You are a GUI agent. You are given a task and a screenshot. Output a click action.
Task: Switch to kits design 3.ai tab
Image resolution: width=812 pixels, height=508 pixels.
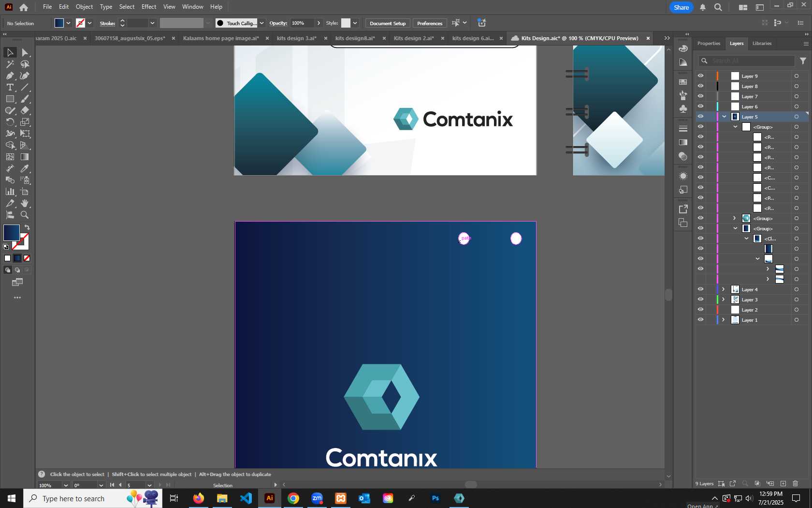(297, 38)
